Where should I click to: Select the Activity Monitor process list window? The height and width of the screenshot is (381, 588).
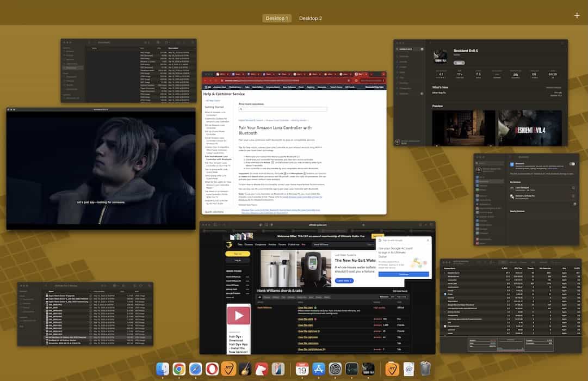click(x=510, y=305)
